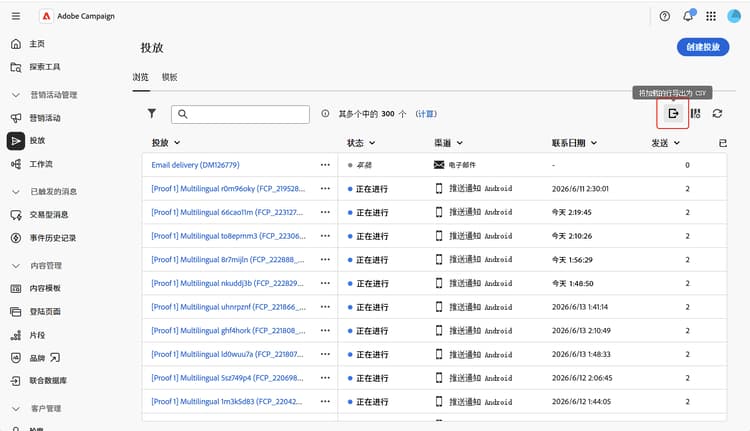Open 品牌 brands in sidebar
The image size is (750, 431).
coord(36,358)
